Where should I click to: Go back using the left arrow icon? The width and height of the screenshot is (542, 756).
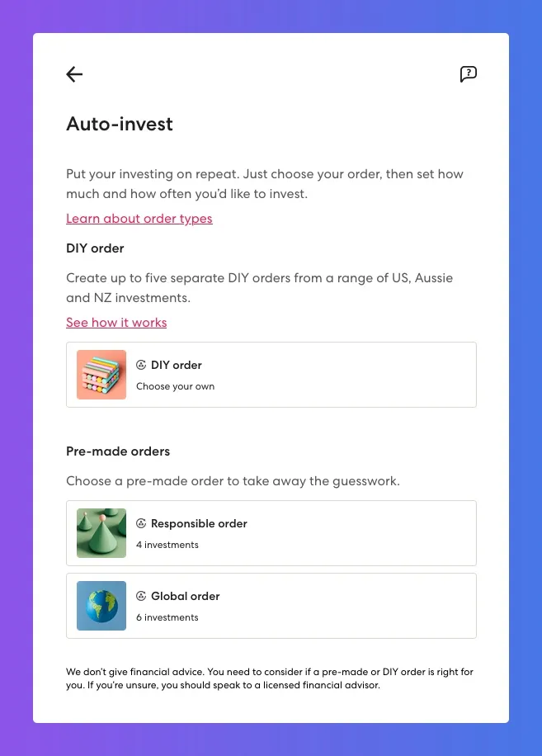point(74,74)
